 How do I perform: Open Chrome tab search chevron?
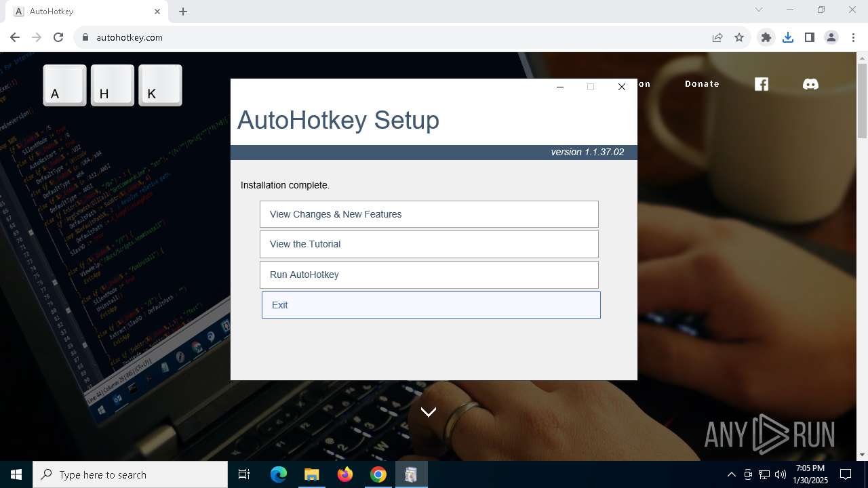759,10
